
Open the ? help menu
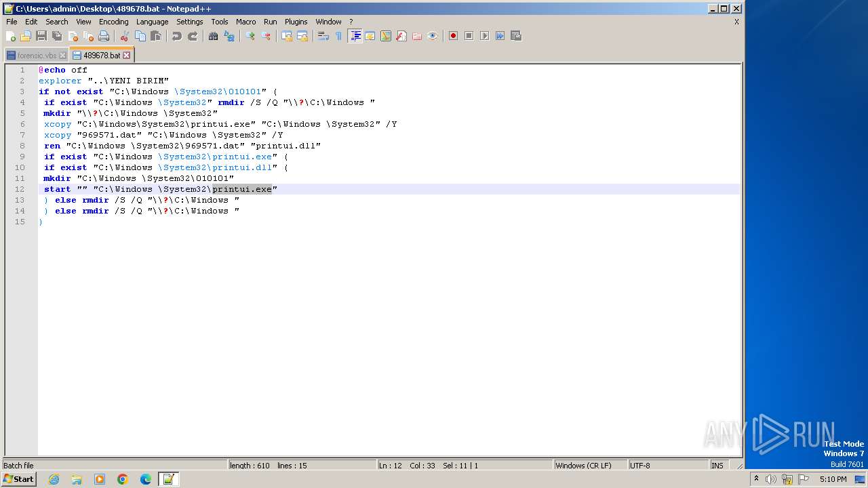pyautogui.click(x=351, y=22)
